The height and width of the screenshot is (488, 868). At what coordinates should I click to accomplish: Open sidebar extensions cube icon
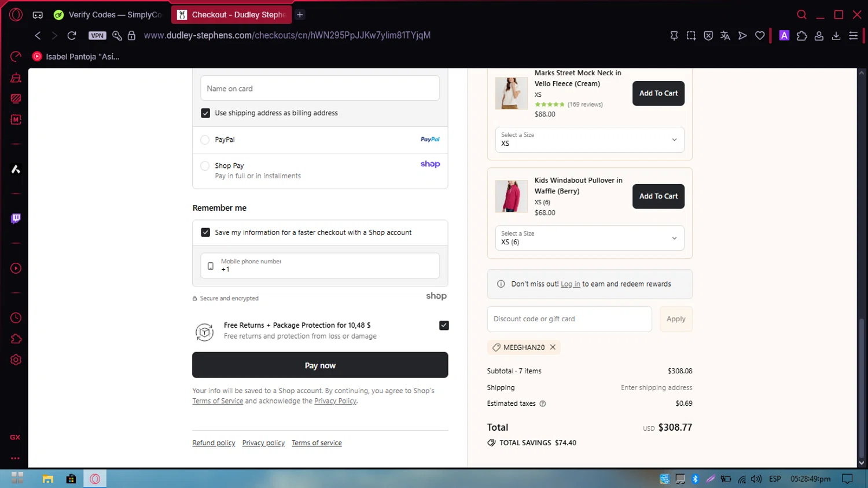16,339
